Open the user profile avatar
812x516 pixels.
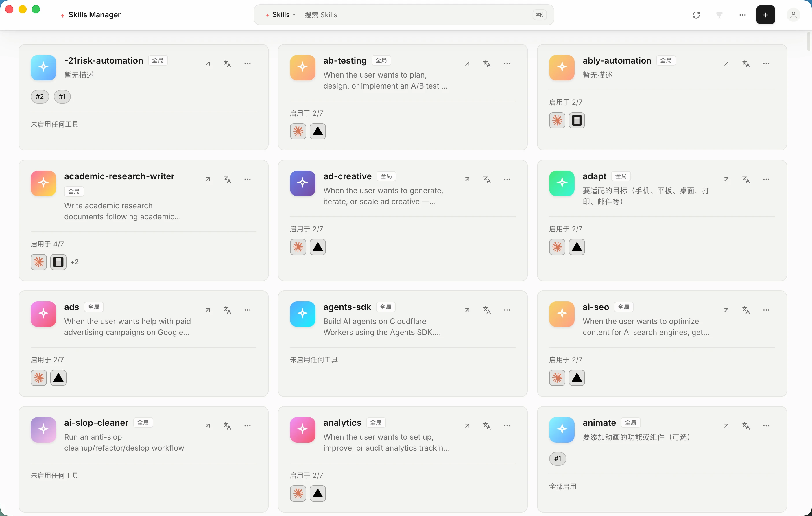(x=793, y=15)
